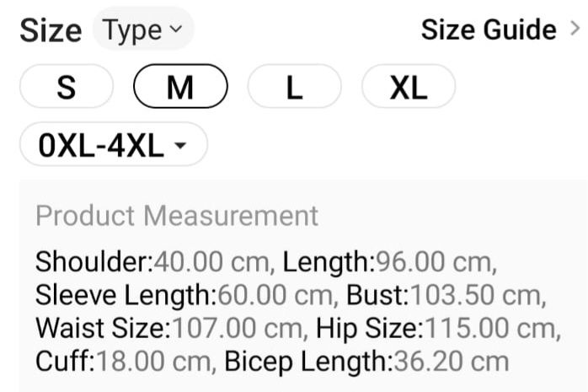Click the Product Measurement heading
Image resolution: width=588 pixels, height=392 pixels.
click(177, 216)
